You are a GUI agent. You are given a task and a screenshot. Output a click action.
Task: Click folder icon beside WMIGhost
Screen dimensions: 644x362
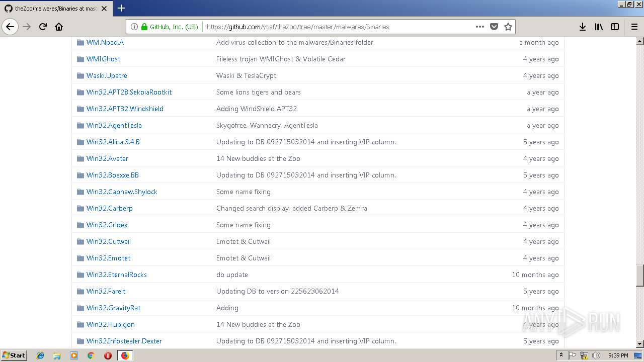pyautogui.click(x=80, y=59)
